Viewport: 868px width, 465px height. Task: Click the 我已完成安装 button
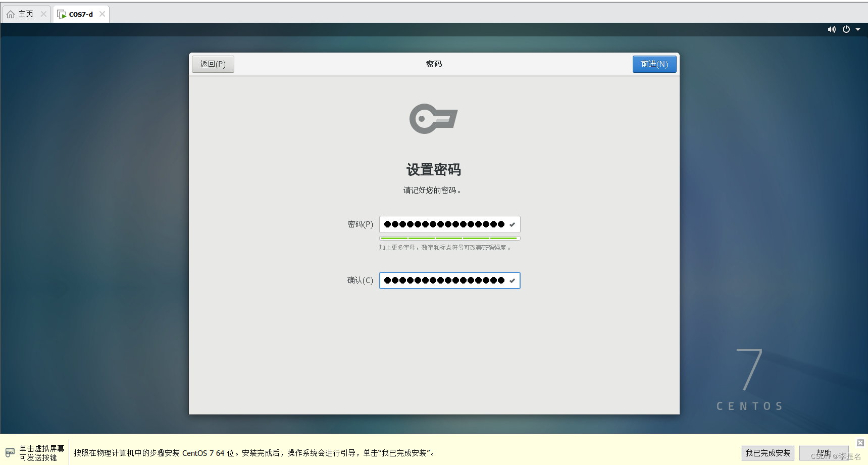[x=768, y=453]
